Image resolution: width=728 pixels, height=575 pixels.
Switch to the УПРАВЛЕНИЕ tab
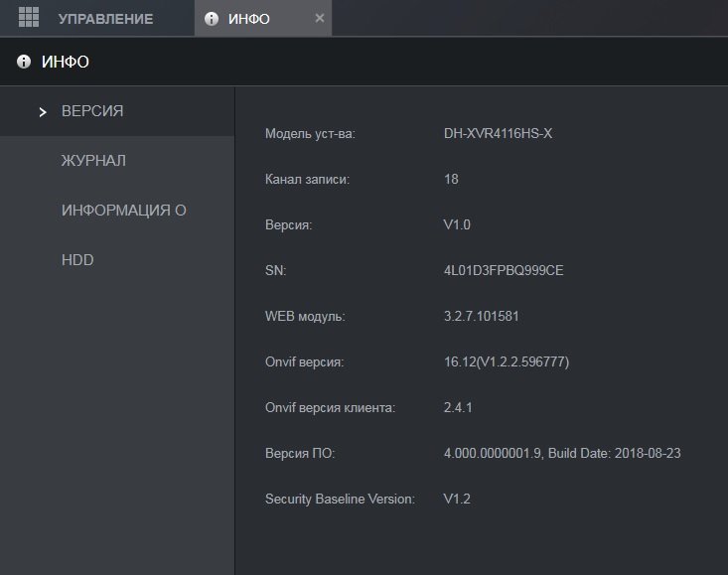[105, 19]
